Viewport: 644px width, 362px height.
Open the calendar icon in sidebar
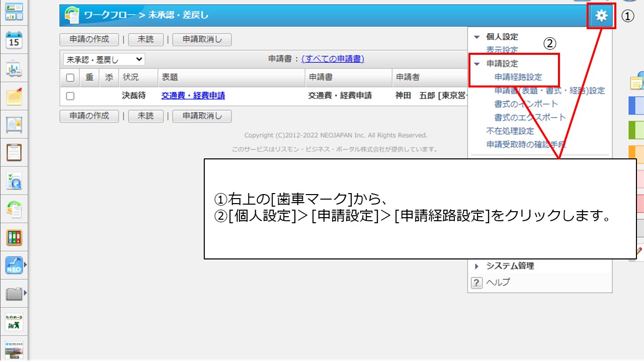pyautogui.click(x=14, y=40)
